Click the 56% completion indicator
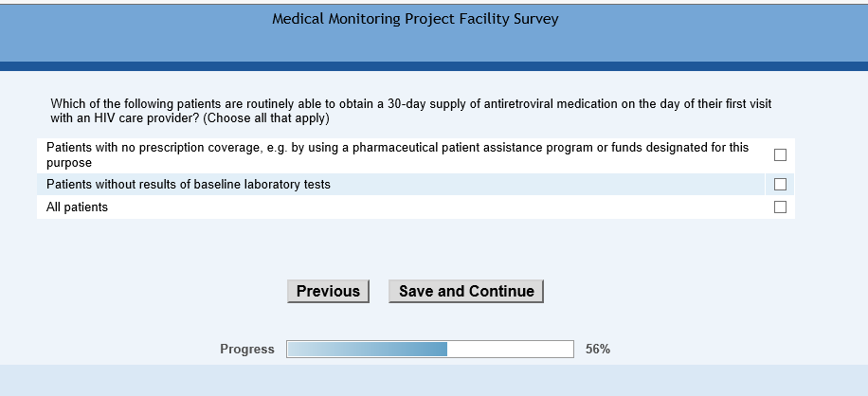868x396 pixels. (x=598, y=350)
